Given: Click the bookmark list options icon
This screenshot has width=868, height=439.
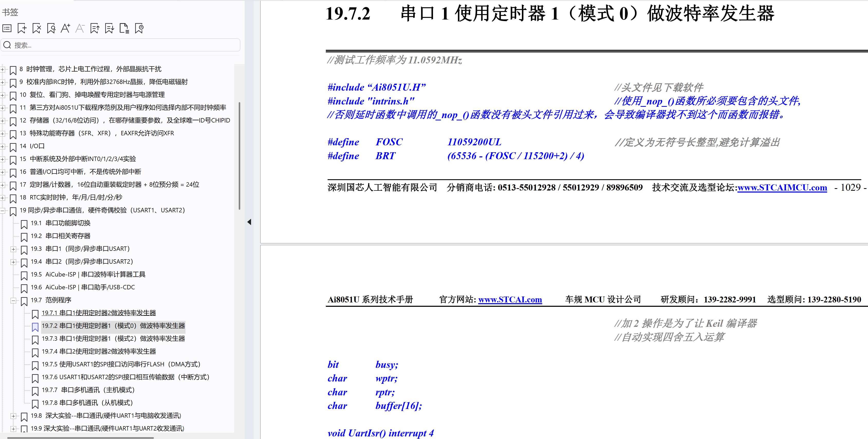Looking at the screenshot, I should coord(7,28).
